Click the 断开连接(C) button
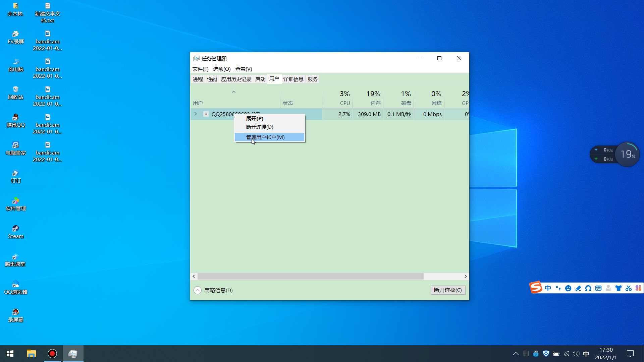The height and width of the screenshot is (362, 644). (x=447, y=290)
